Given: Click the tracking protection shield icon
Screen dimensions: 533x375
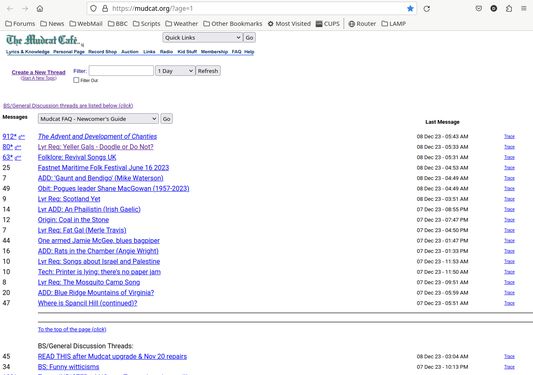Looking at the screenshot, I should click(x=93, y=8).
